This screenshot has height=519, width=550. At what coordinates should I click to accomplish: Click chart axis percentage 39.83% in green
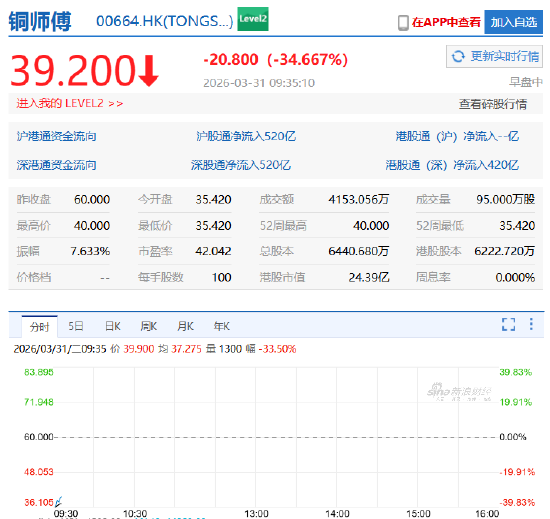pos(516,372)
